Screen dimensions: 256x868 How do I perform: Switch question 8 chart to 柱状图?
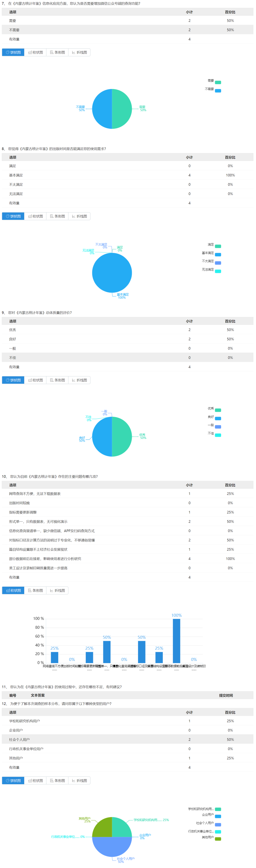click(x=35, y=216)
